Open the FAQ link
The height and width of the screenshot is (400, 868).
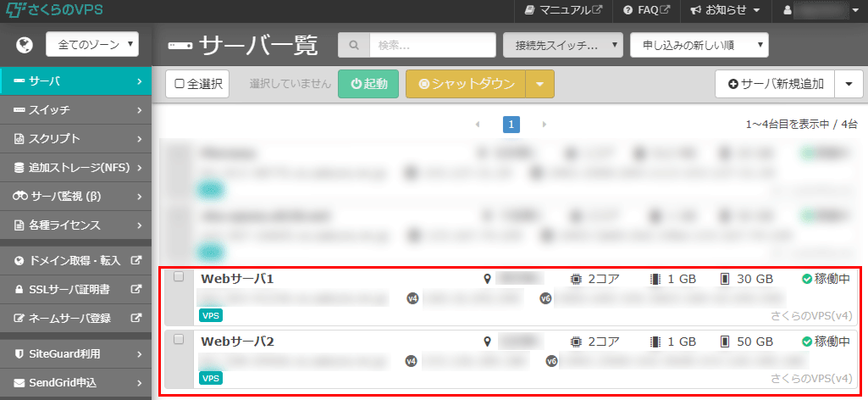[x=647, y=10]
